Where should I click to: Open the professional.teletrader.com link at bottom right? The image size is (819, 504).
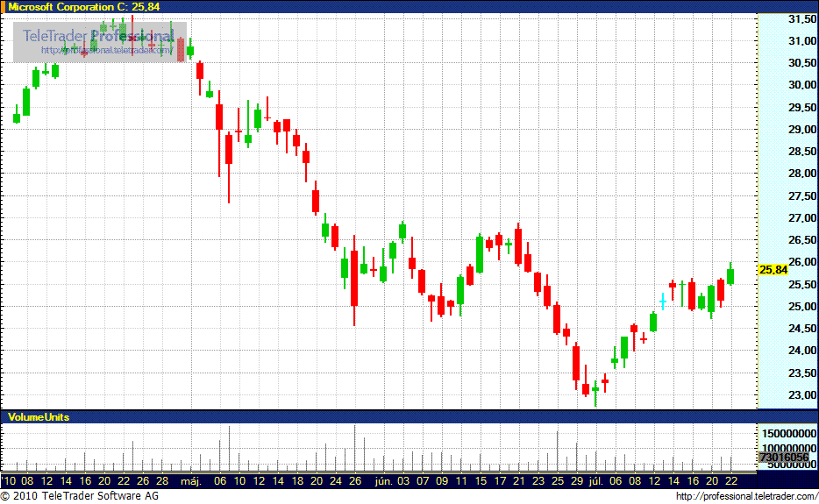746,496
